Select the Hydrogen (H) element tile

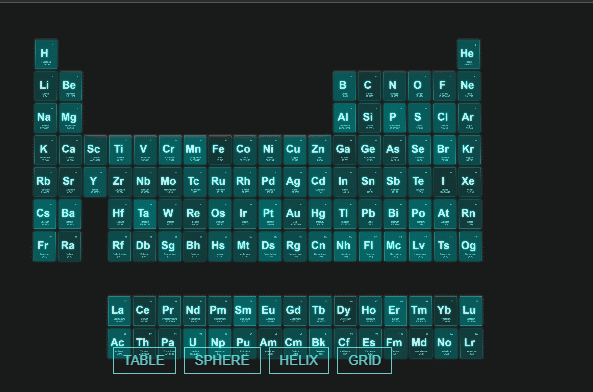tap(46, 54)
